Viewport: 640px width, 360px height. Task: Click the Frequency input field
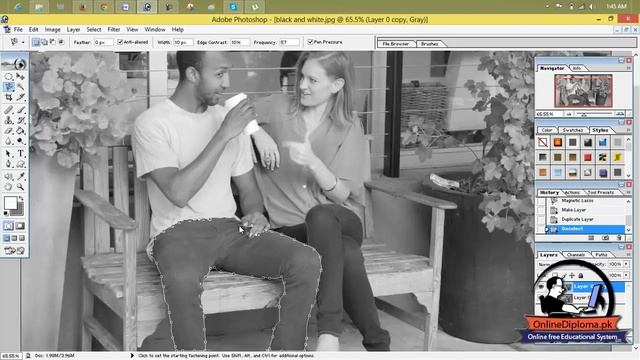pos(289,42)
